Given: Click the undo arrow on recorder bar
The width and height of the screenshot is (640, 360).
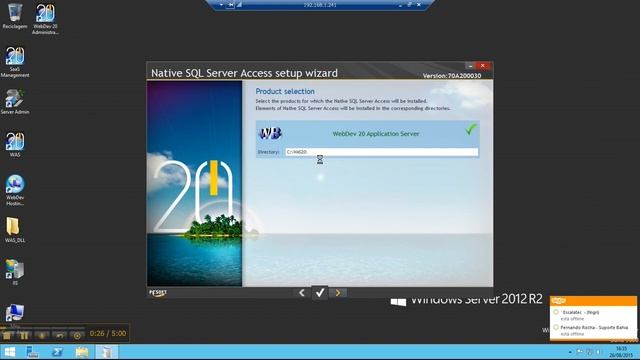Looking at the screenshot, I should tap(59, 336).
